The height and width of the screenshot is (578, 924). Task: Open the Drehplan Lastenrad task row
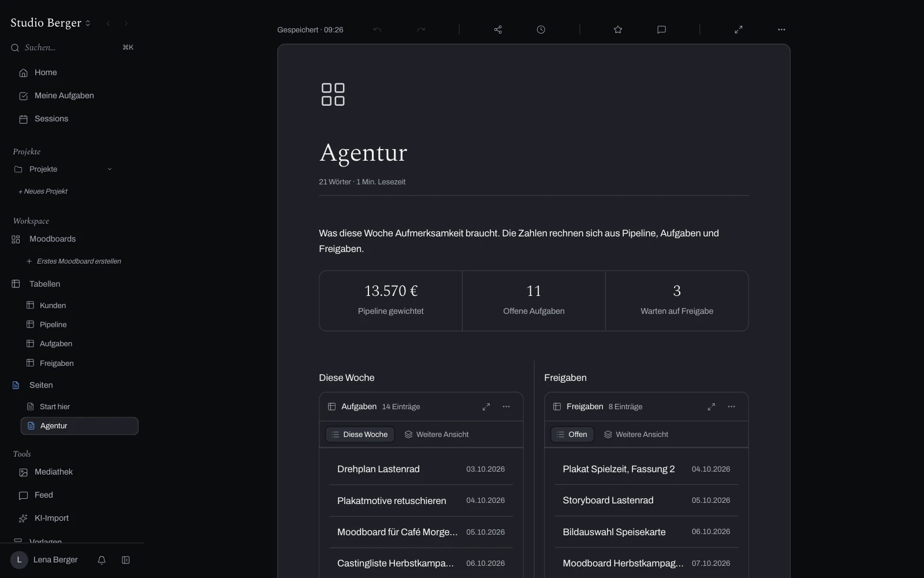pos(421,469)
